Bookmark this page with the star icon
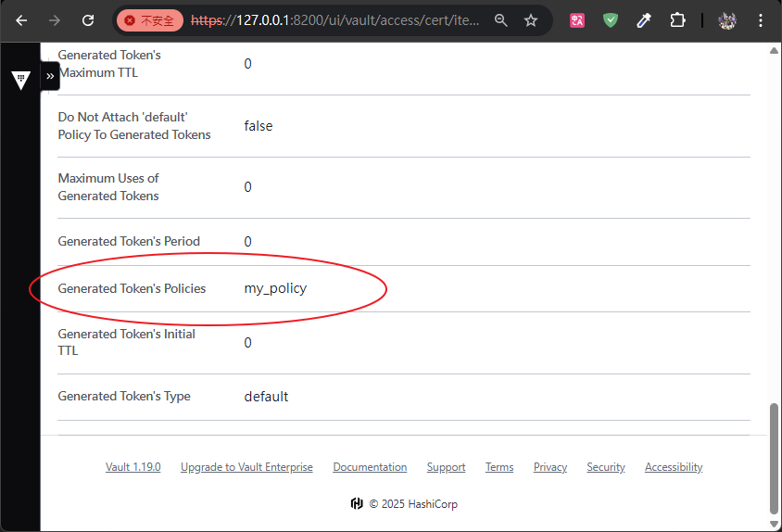This screenshot has width=782, height=532. 531,19
